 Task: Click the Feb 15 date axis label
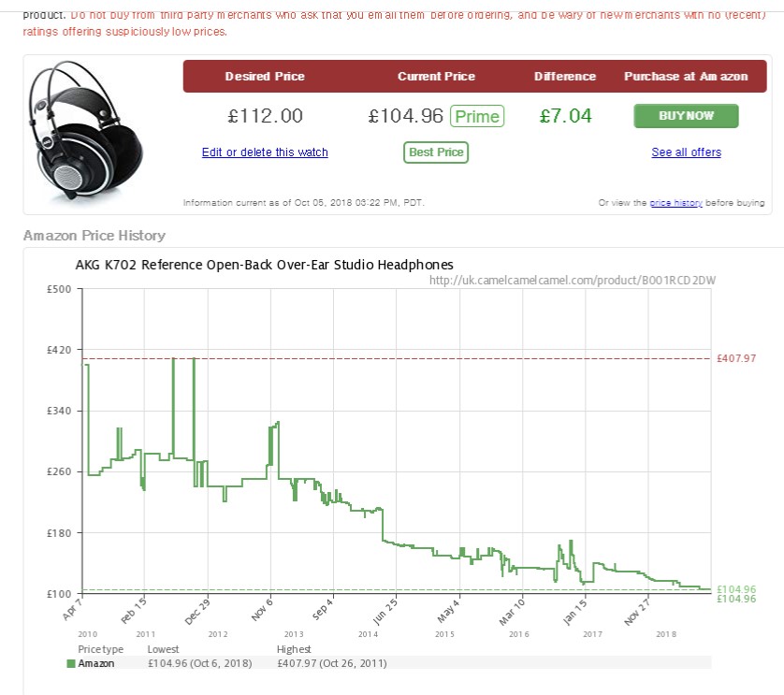tap(134, 610)
